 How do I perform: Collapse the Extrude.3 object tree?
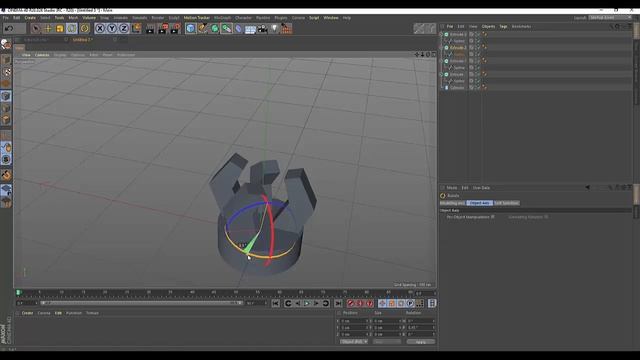tap(441, 34)
